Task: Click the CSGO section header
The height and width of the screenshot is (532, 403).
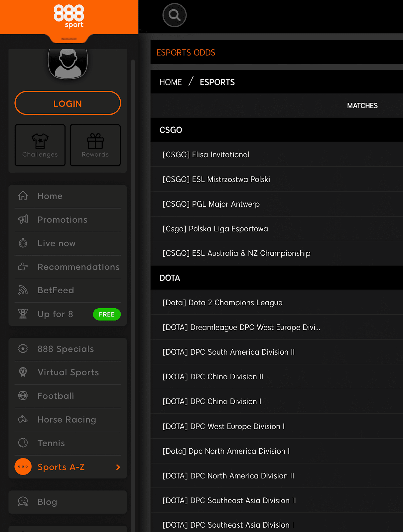Action: (277, 130)
